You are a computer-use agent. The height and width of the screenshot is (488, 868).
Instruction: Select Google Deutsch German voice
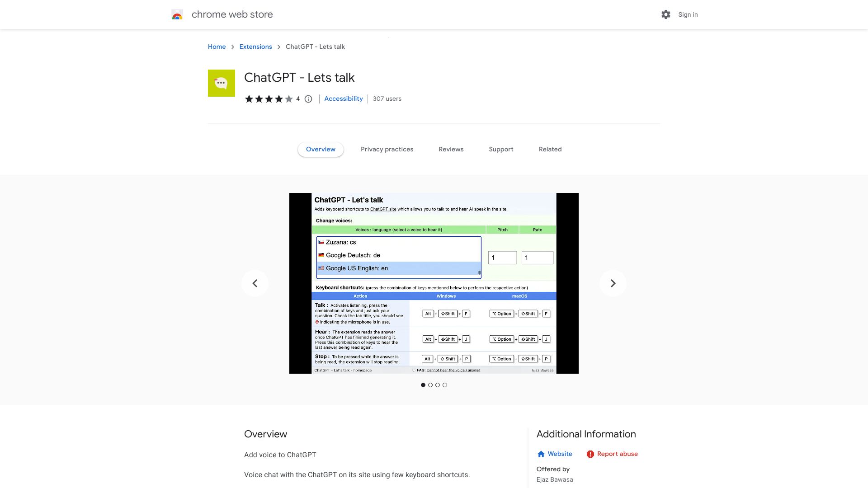[x=397, y=255]
